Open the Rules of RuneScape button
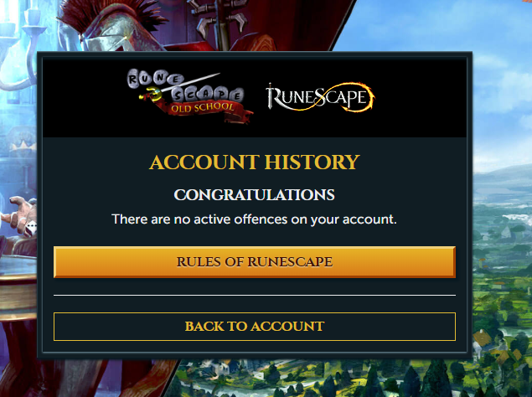Screen dimensions: 532x397 point(255,262)
